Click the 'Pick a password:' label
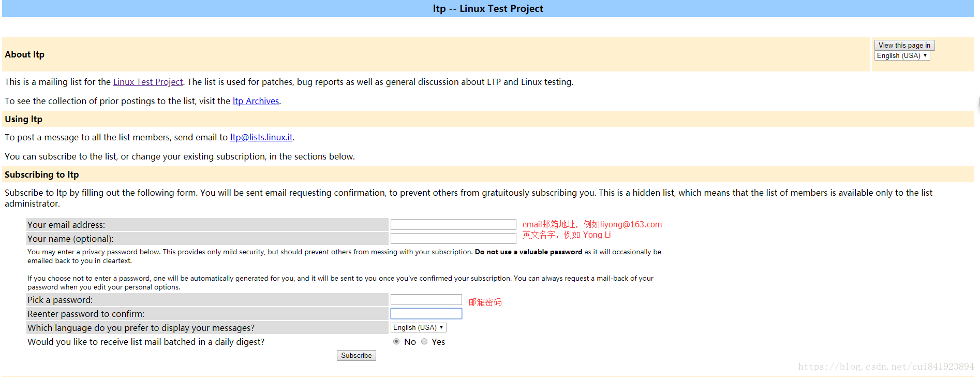 pos(60,300)
